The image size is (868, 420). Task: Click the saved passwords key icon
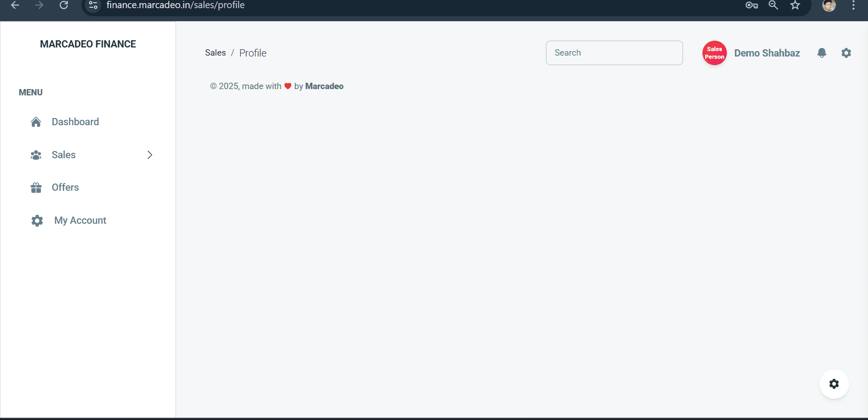pos(752,5)
